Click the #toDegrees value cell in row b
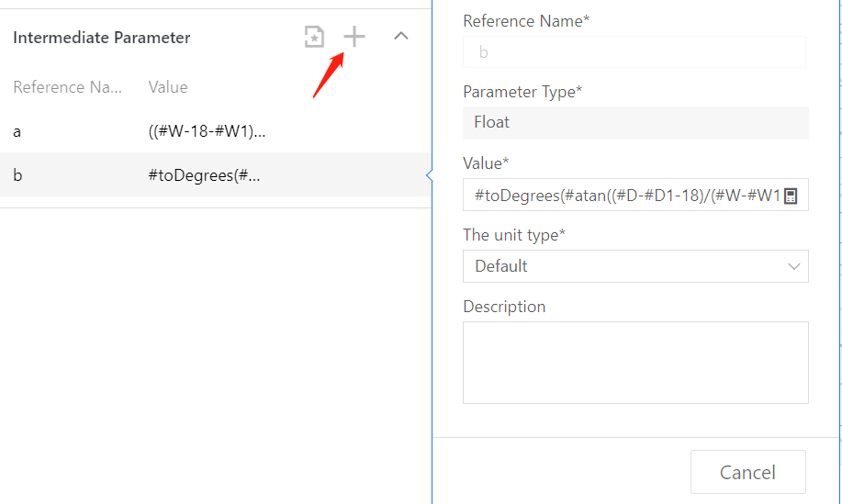 click(205, 175)
